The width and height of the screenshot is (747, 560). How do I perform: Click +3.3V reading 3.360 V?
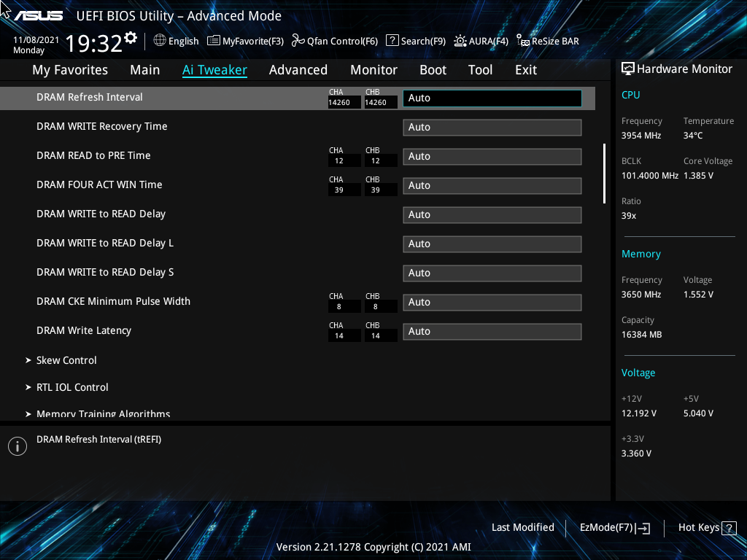(x=636, y=454)
